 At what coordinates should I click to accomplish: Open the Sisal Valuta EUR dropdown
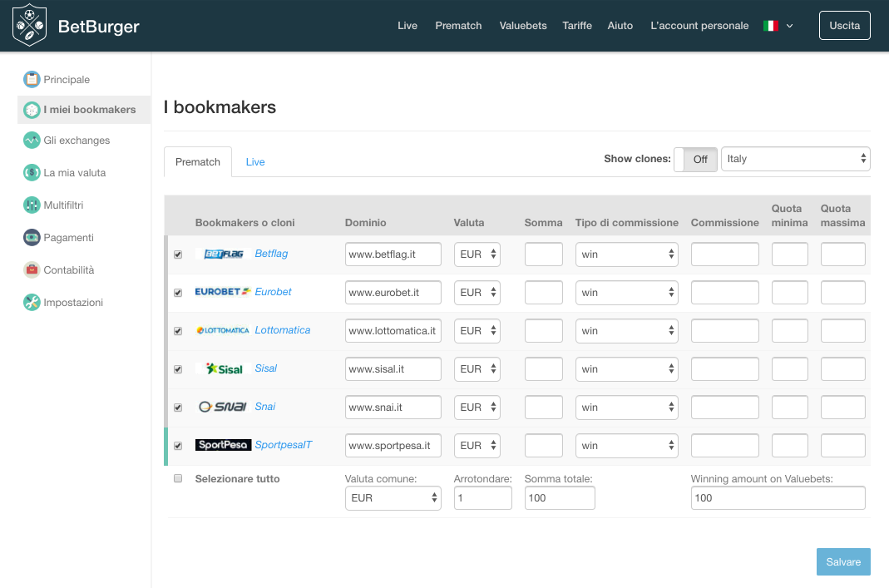(477, 369)
